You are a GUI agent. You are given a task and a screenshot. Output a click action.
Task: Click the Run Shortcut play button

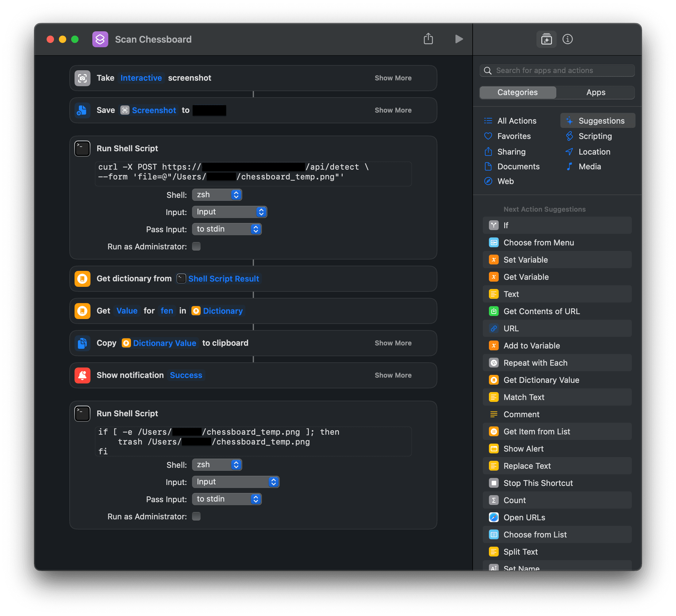(459, 40)
